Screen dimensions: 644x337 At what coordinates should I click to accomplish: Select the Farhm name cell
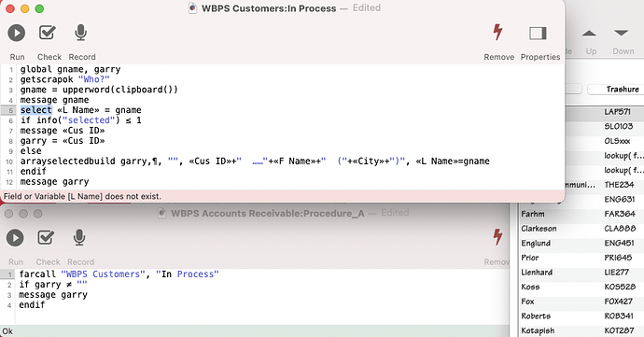point(533,214)
